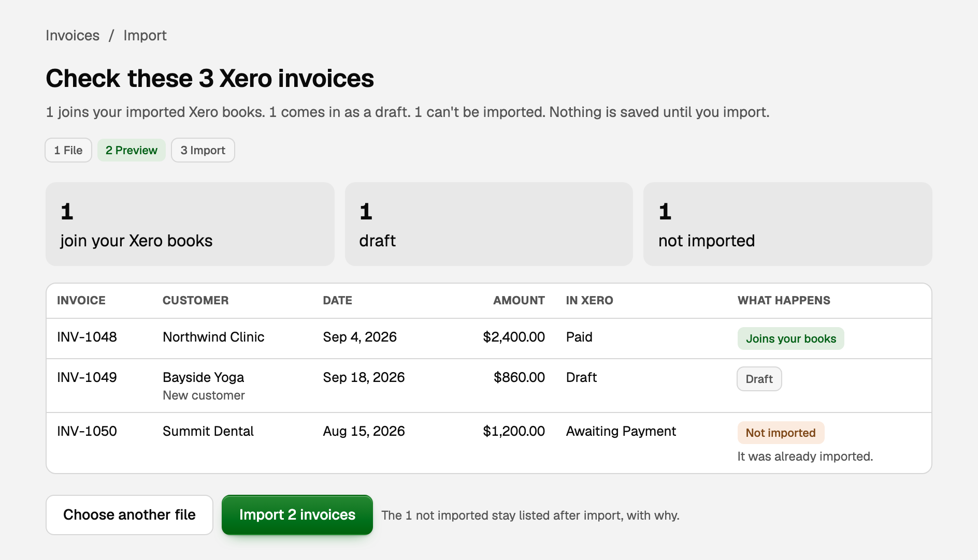Click the amount $1,200.00
The height and width of the screenshot is (560, 978).
514,431
